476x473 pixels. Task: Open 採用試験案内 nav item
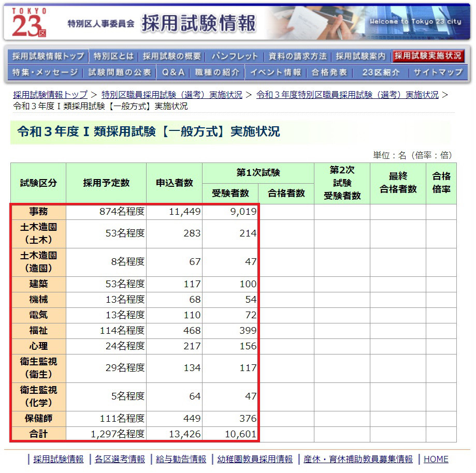pyautogui.click(x=360, y=56)
